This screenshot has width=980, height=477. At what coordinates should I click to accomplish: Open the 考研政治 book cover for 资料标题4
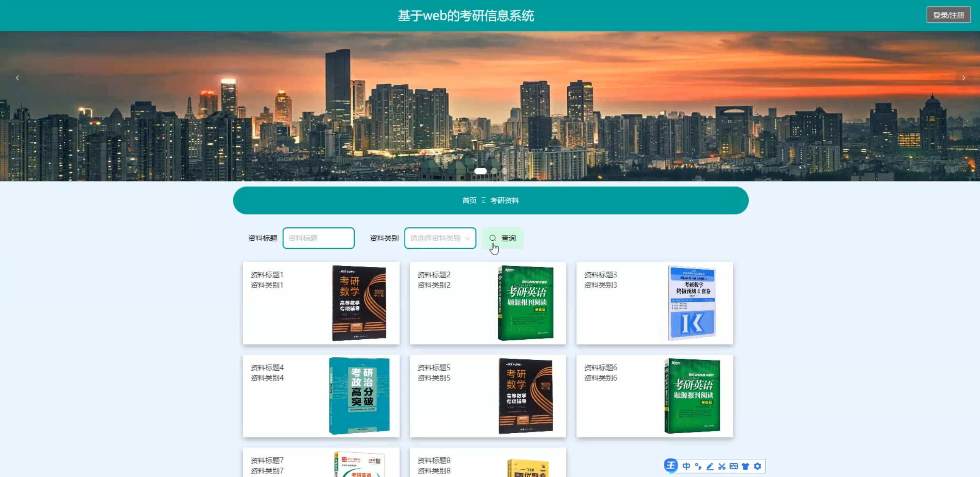pos(359,396)
